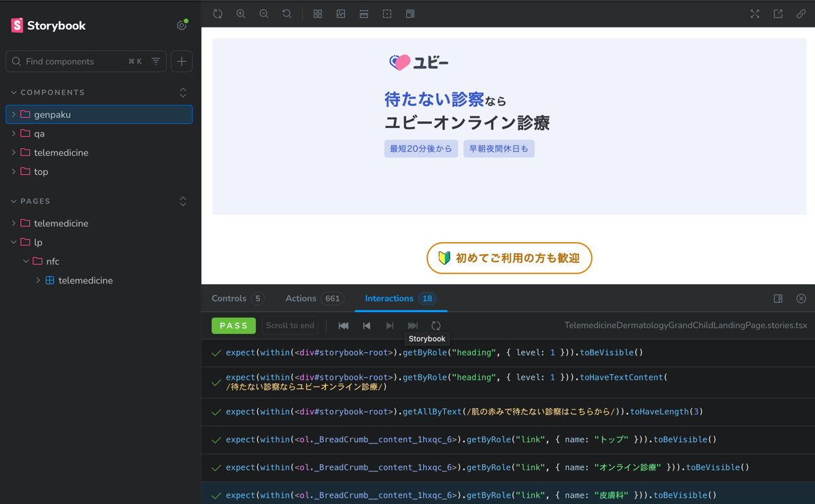815x504 pixels.
Task: Switch to the Controls tab
Action: 238,298
